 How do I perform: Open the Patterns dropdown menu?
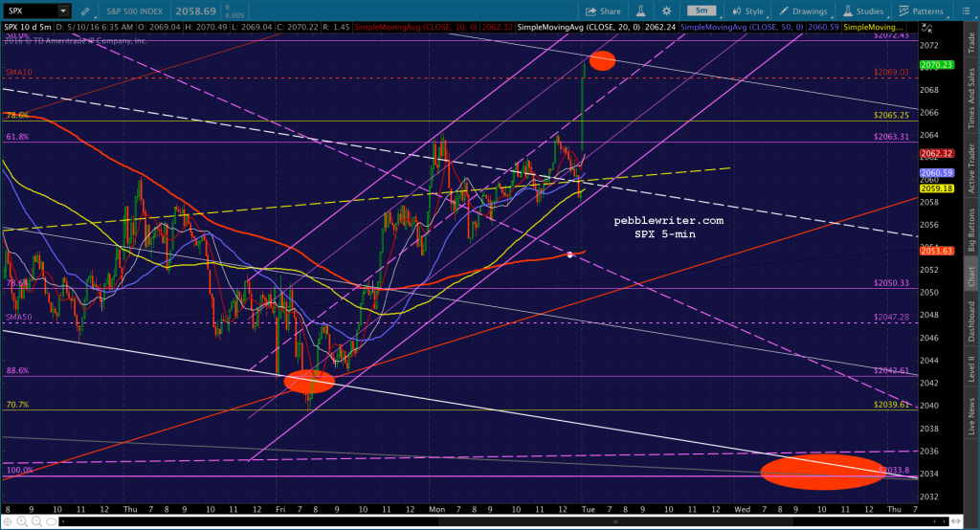coord(922,11)
